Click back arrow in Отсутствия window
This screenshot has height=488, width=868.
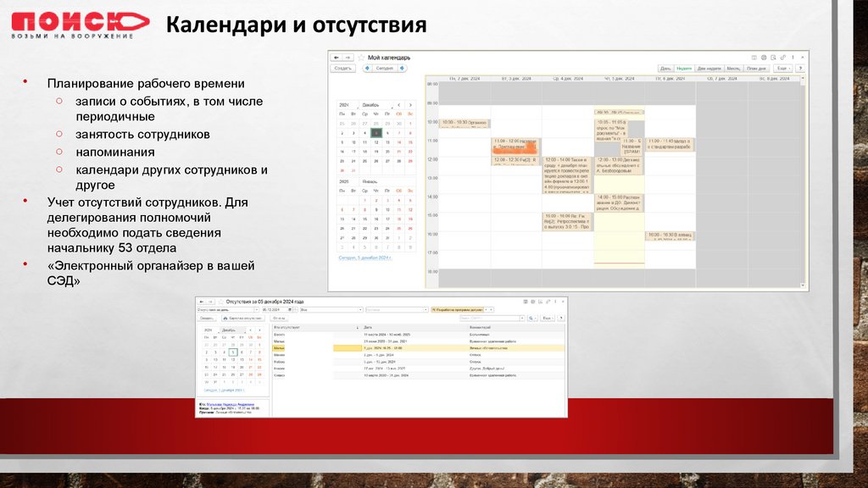coord(202,302)
